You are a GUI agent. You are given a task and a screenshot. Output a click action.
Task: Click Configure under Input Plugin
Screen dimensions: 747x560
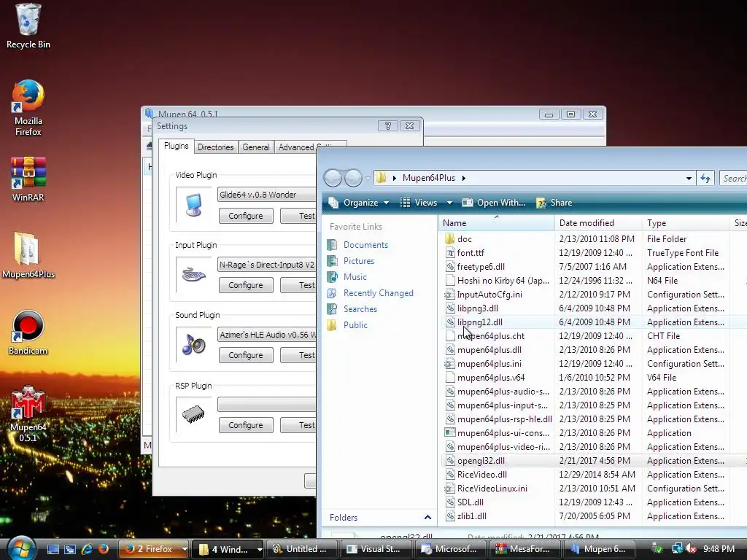pyautogui.click(x=246, y=285)
